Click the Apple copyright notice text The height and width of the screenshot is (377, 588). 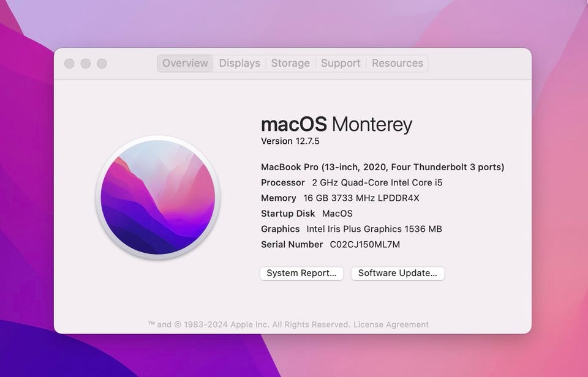coord(249,324)
